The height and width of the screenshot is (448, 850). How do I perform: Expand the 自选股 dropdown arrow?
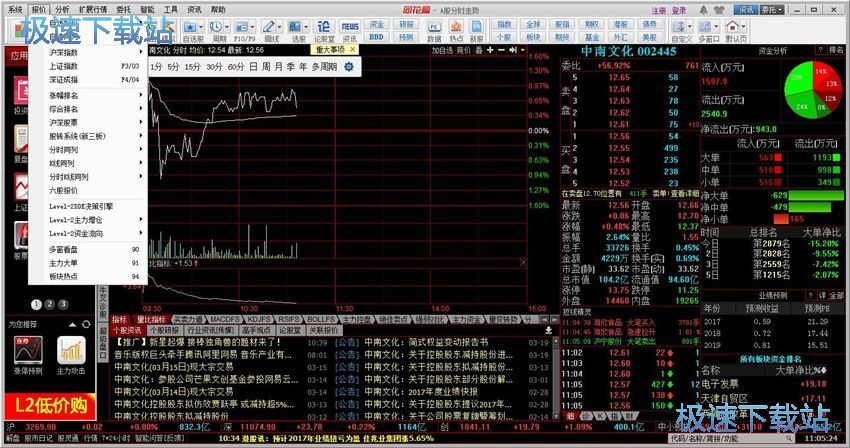tap(201, 27)
